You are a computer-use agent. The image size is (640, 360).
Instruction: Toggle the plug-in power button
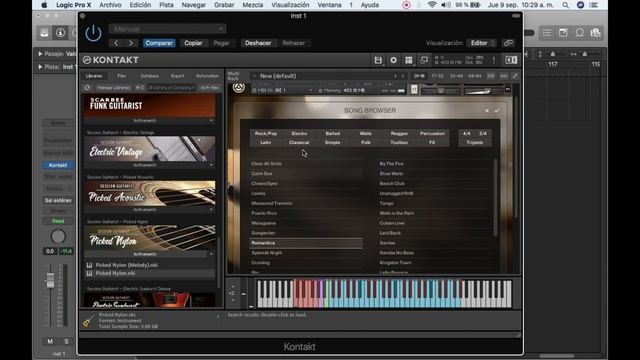point(93,33)
